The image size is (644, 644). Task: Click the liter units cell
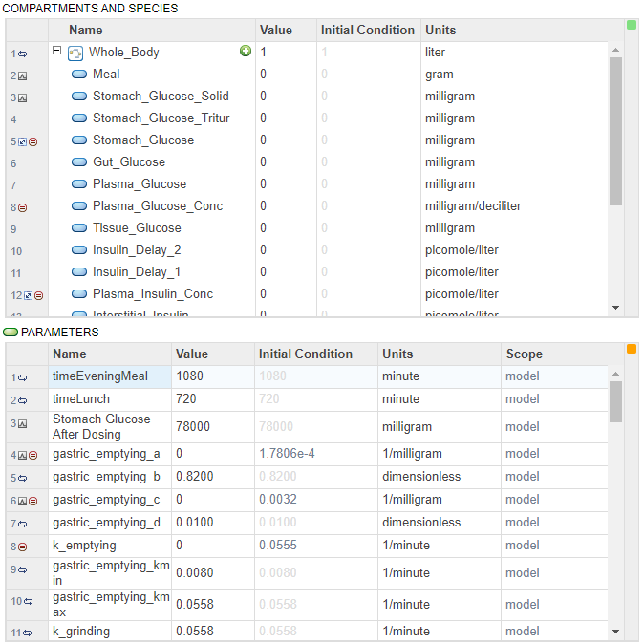514,53
